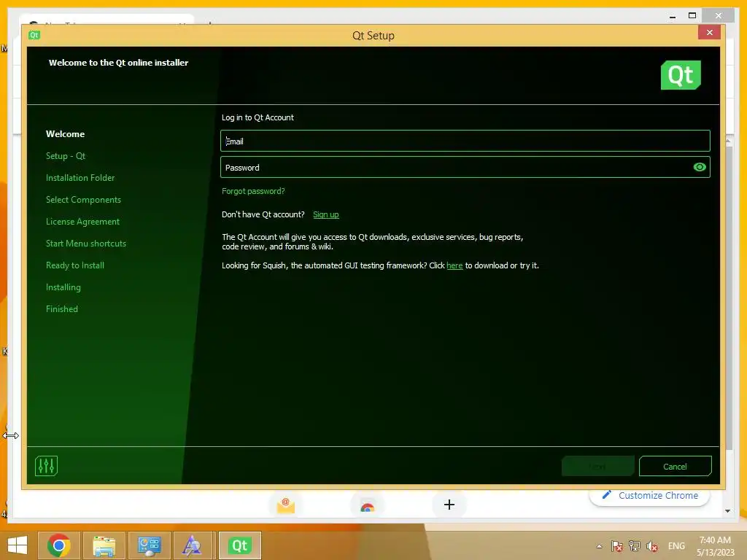Select the Finished step
The width and height of the screenshot is (747, 560).
point(62,309)
